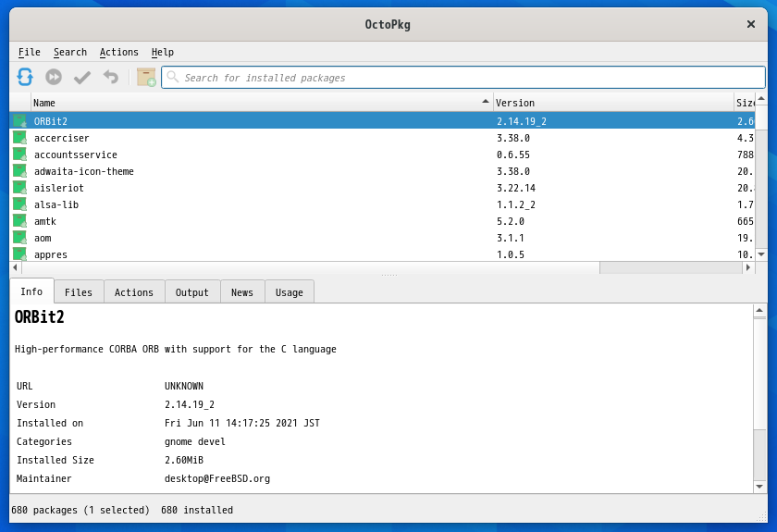Switch to the News tab

click(x=241, y=292)
